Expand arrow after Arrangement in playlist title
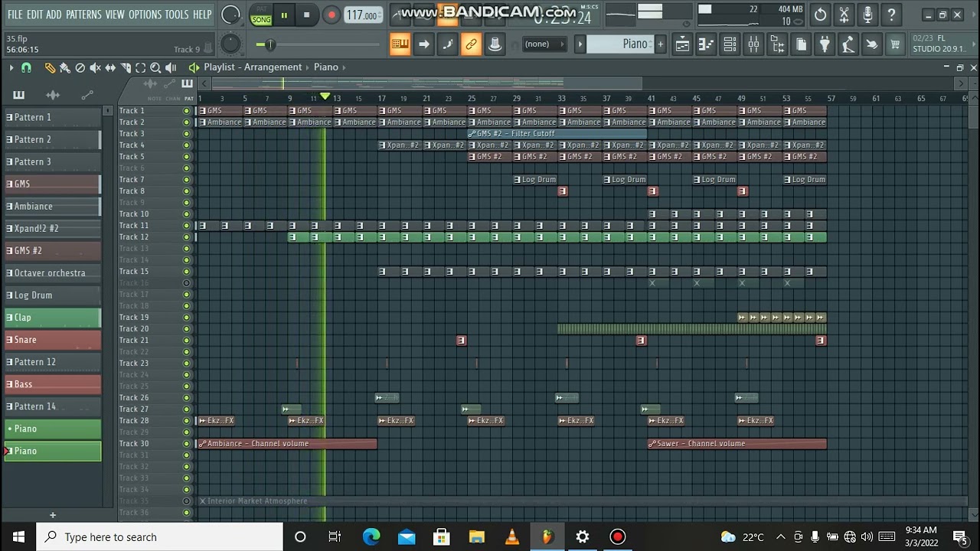 click(308, 67)
